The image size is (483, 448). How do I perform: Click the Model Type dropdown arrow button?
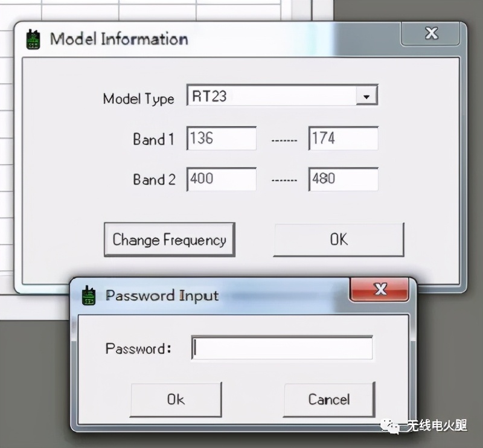pyautogui.click(x=367, y=95)
